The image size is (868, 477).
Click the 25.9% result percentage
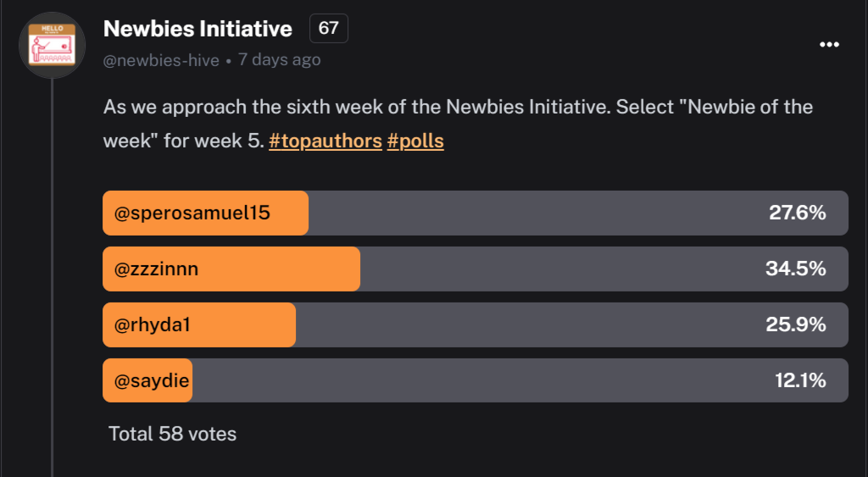795,324
